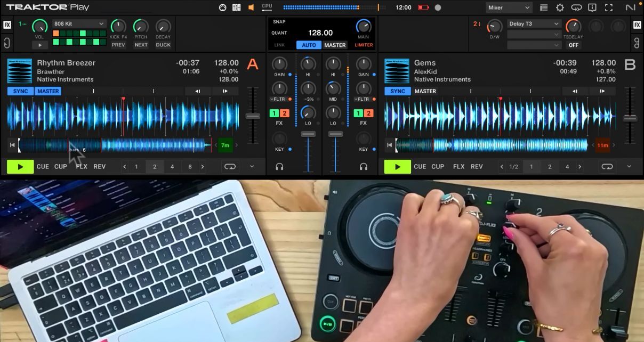Toggle headphone cue for channel B
Viewport: 644px width, 342px height.
click(x=364, y=167)
